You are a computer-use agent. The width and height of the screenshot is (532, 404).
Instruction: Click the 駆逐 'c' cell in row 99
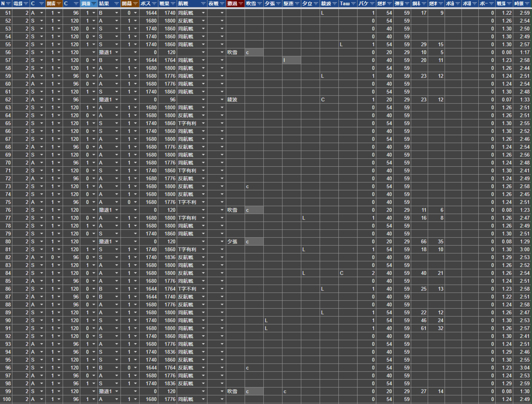(292, 392)
